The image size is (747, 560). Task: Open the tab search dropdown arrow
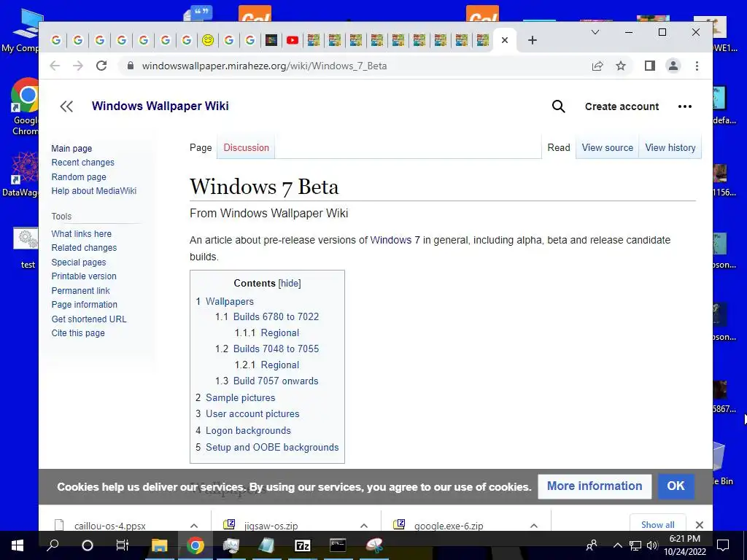(595, 32)
